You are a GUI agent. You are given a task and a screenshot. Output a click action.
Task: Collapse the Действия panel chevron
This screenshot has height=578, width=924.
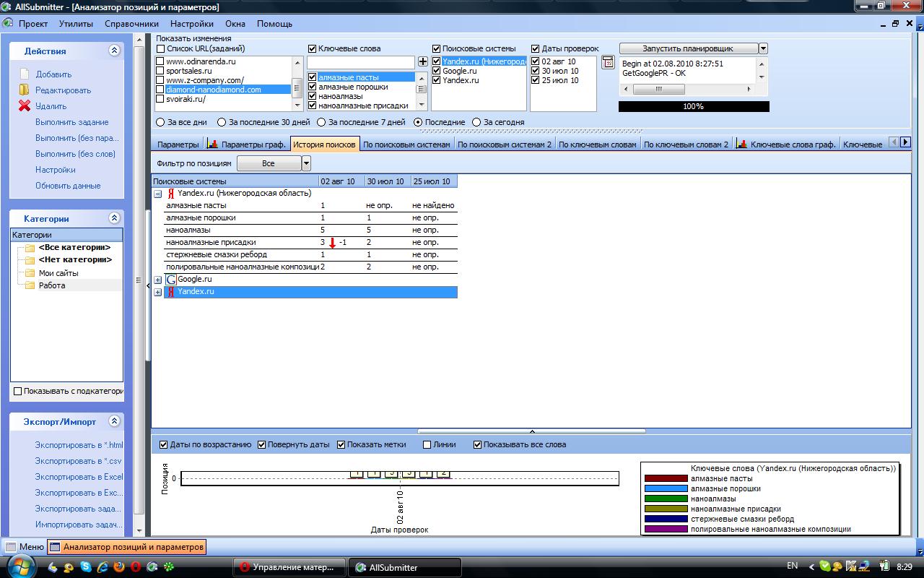(x=114, y=51)
